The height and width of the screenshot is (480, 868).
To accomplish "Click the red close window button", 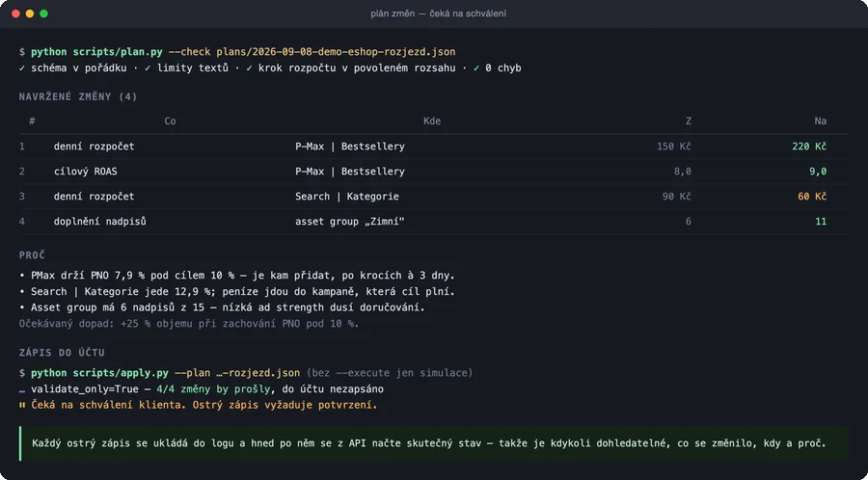I will 15,13.
